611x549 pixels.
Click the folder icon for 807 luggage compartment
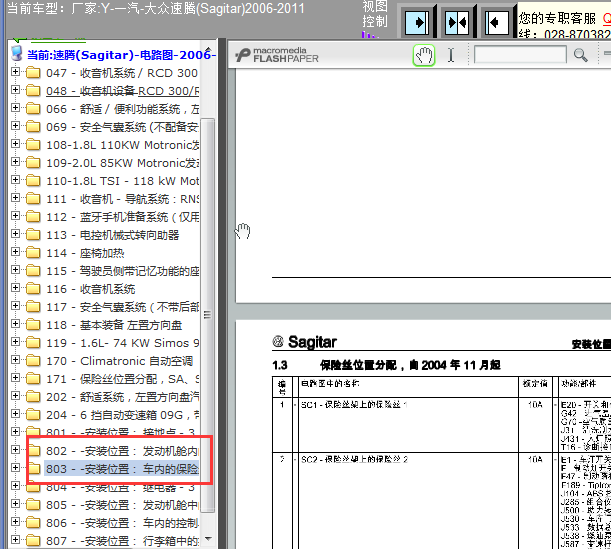(33, 541)
